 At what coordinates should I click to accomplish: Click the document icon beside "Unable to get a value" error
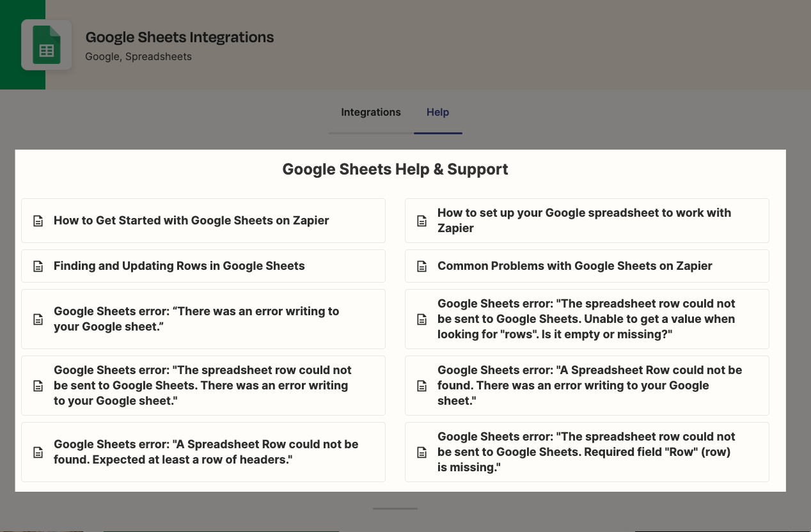(x=422, y=320)
